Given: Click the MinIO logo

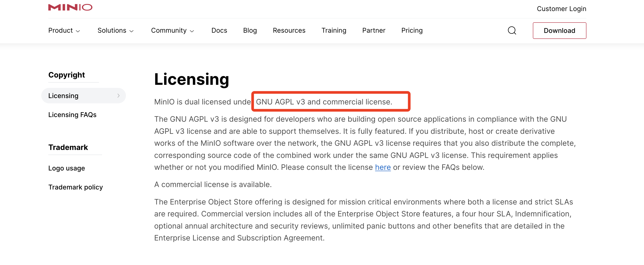Looking at the screenshot, I should [x=70, y=7].
